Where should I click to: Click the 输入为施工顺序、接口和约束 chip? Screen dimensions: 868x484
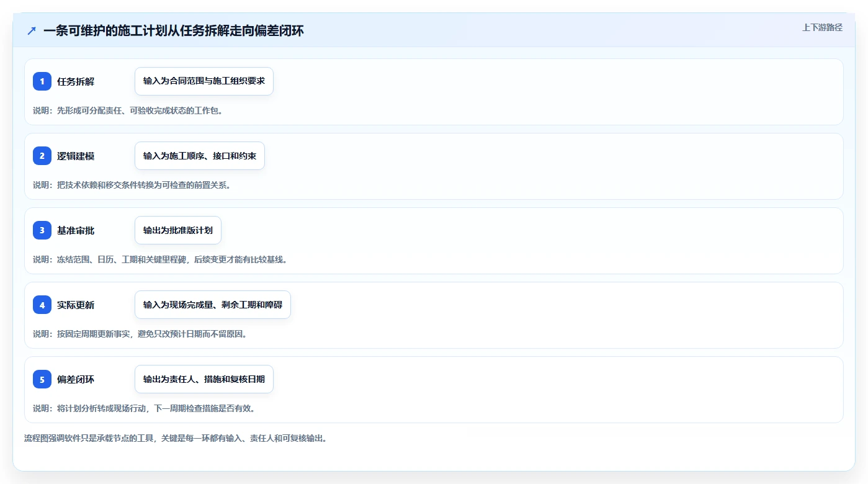point(200,156)
